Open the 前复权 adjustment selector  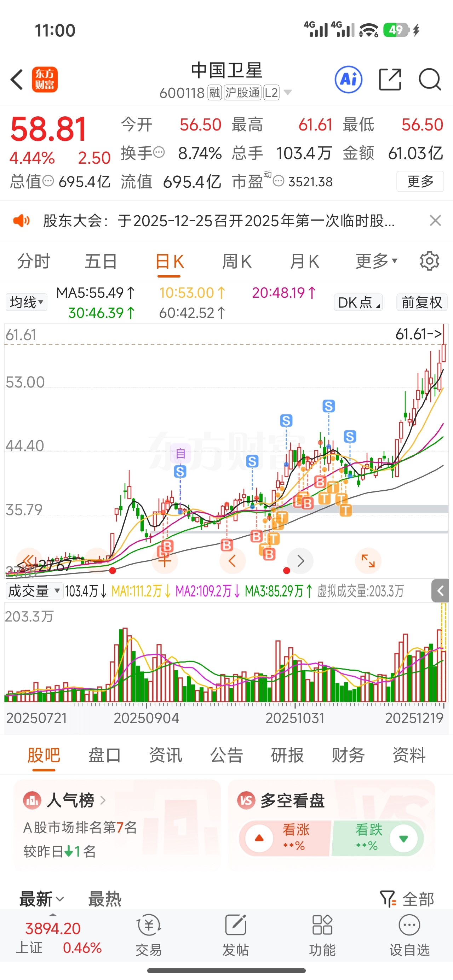click(422, 302)
